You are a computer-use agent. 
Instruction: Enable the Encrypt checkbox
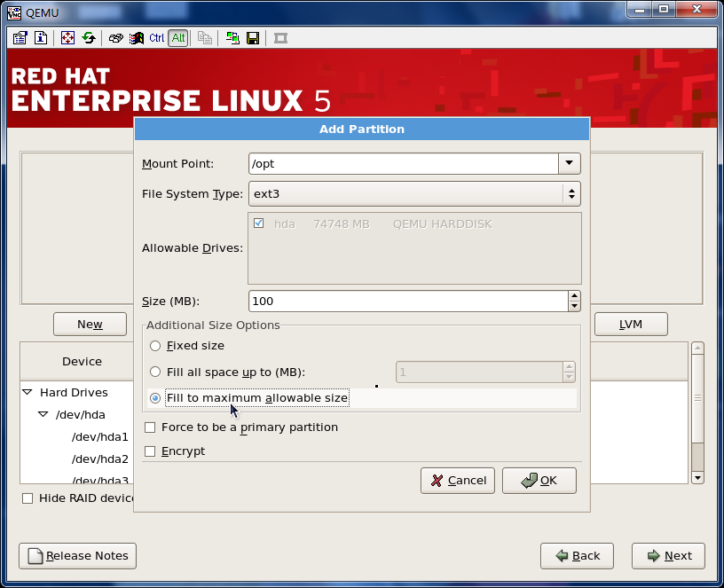point(150,451)
